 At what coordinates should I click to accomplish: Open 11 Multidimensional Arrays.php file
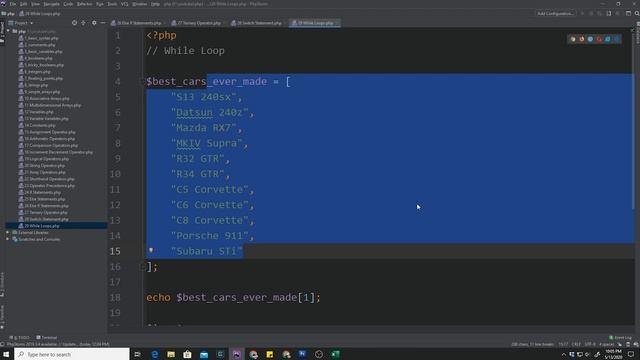click(49, 105)
